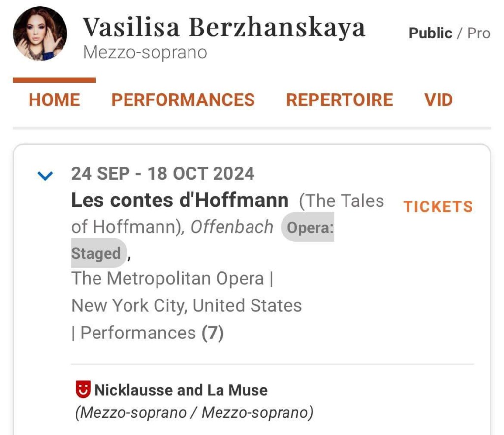
Task: Expand the Performances (7) list
Action: [x=148, y=333]
